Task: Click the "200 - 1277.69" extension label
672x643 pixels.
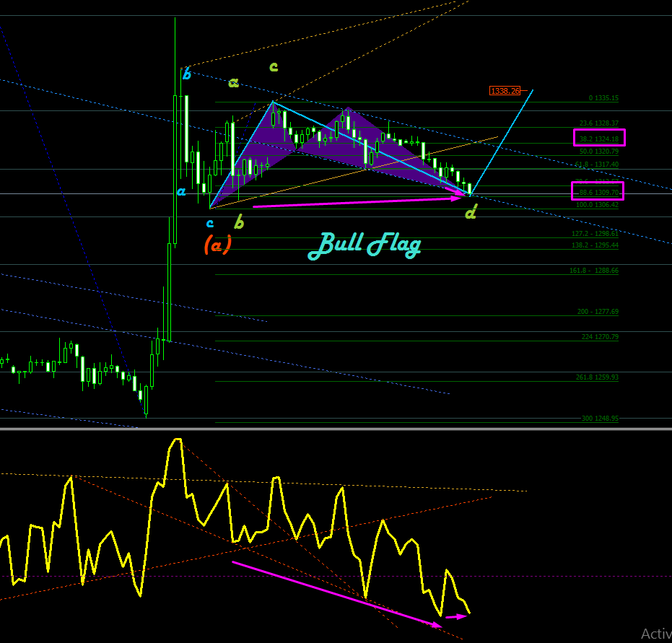Action: 598,312
